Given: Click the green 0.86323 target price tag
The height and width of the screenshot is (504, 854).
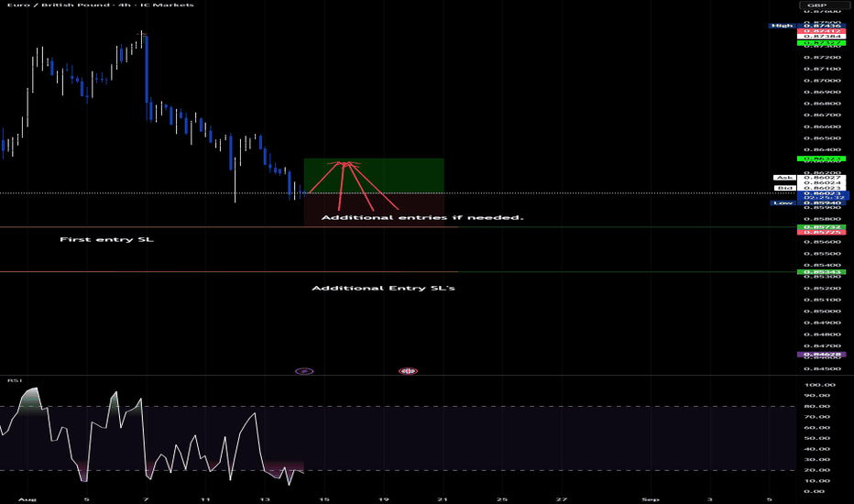Looking at the screenshot, I should pyautogui.click(x=821, y=159).
